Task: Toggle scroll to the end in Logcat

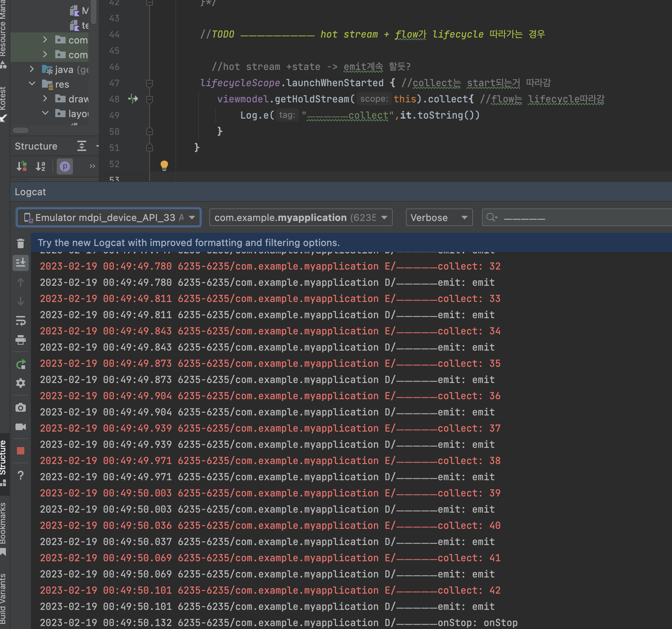Action: 21,263
